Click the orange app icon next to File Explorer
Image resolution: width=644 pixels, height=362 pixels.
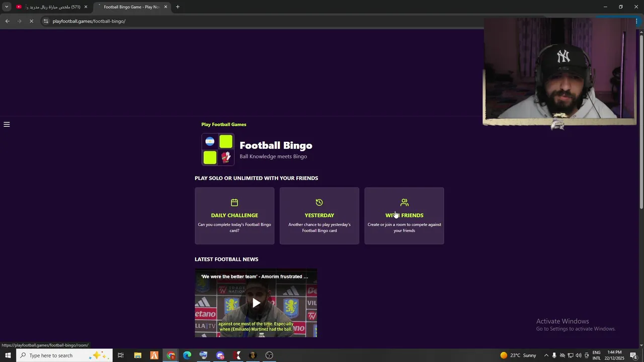pyautogui.click(x=154, y=355)
